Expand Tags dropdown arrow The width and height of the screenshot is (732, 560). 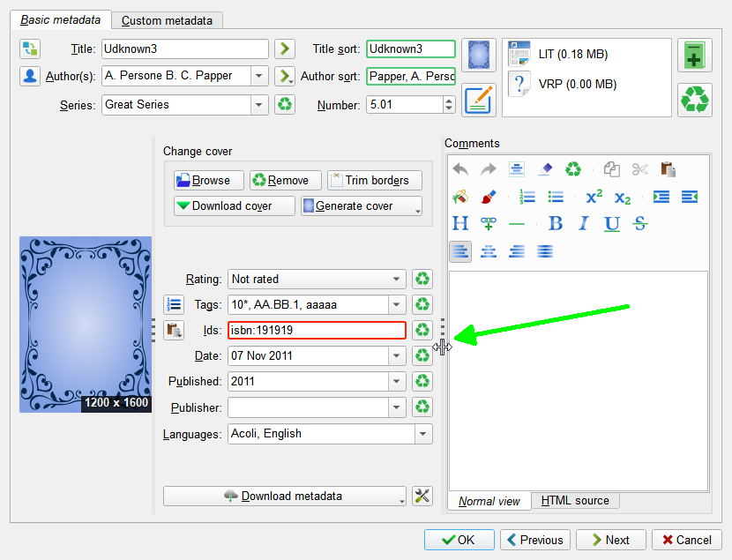pyautogui.click(x=396, y=305)
